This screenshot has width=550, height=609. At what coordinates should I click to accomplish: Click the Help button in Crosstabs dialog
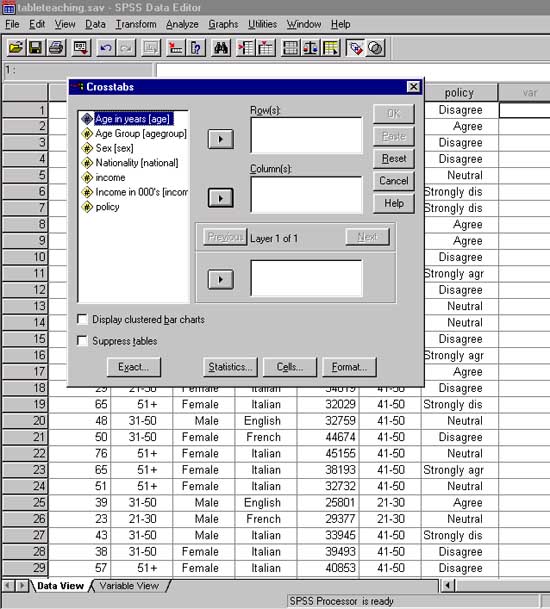[394, 203]
